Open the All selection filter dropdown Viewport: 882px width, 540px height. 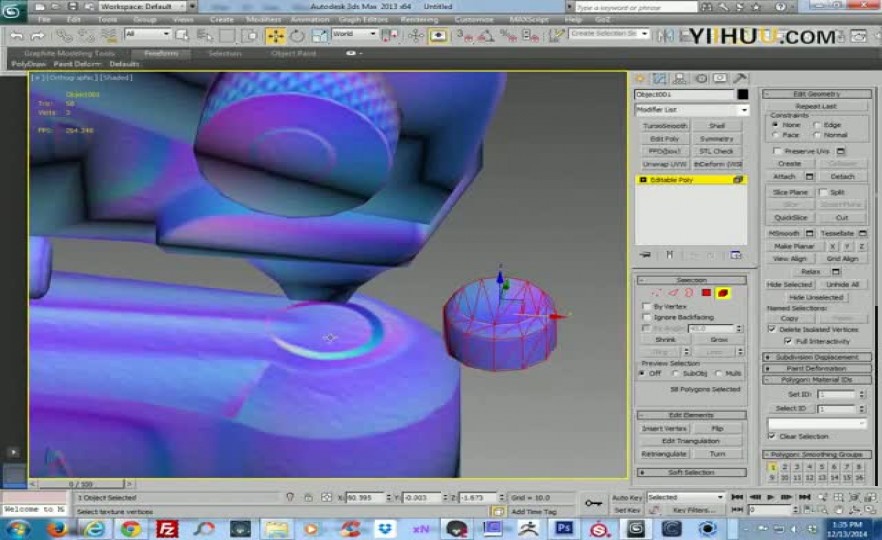click(147, 34)
